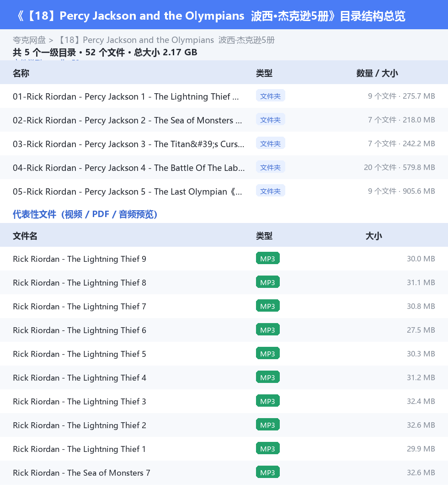The height and width of the screenshot is (499, 448).
Task: Click MP3 badge for Lightning Thief 2
Action: 268,425
